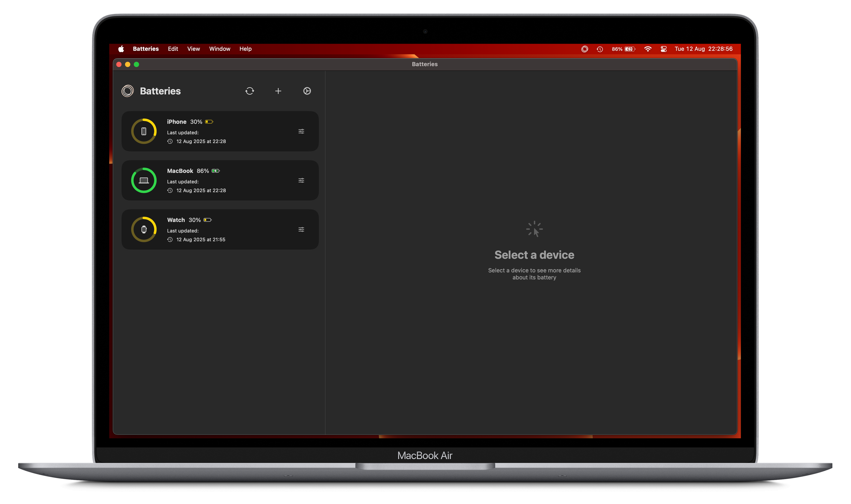The width and height of the screenshot is (851, 504).
Task: Open Watch device options sliders icon
Action: (301, 230)
